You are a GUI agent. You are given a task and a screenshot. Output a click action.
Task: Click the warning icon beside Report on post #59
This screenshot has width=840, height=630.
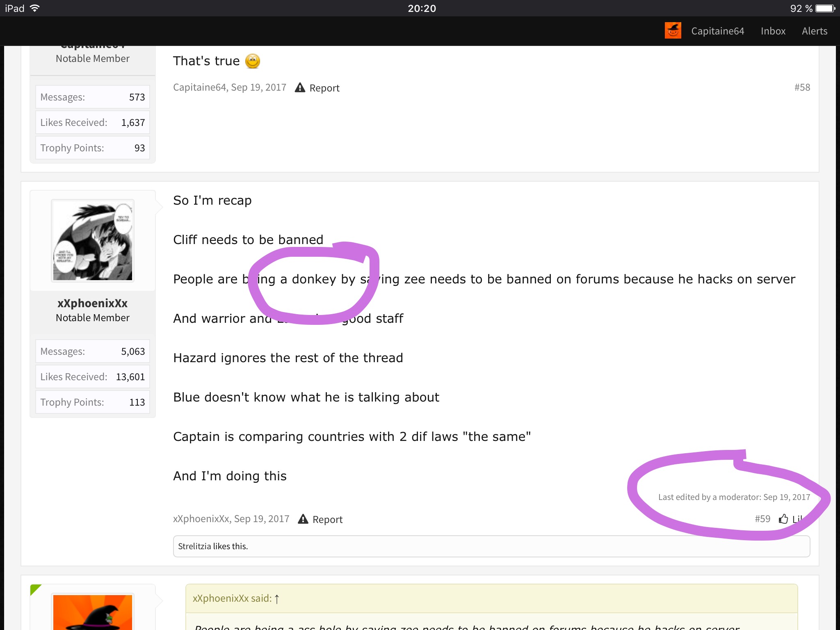(x=303, y=519)
